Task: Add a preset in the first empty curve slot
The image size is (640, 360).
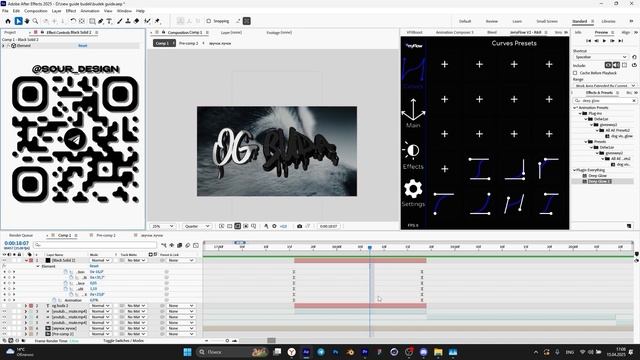Action: pyautogui.click(x=444, y=64)
